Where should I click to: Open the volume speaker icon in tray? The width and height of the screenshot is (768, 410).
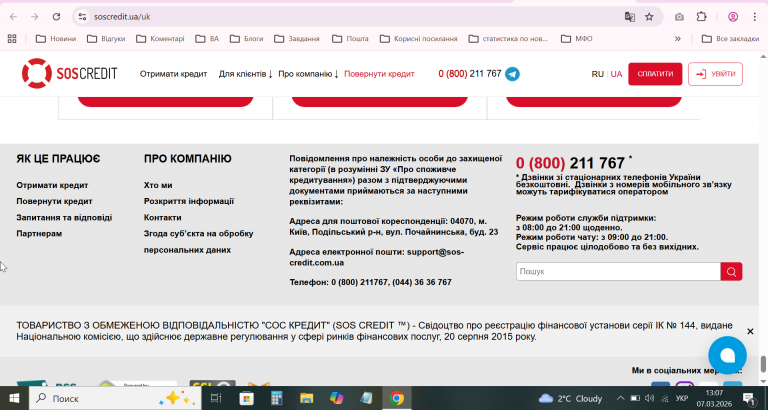(650, 398)
